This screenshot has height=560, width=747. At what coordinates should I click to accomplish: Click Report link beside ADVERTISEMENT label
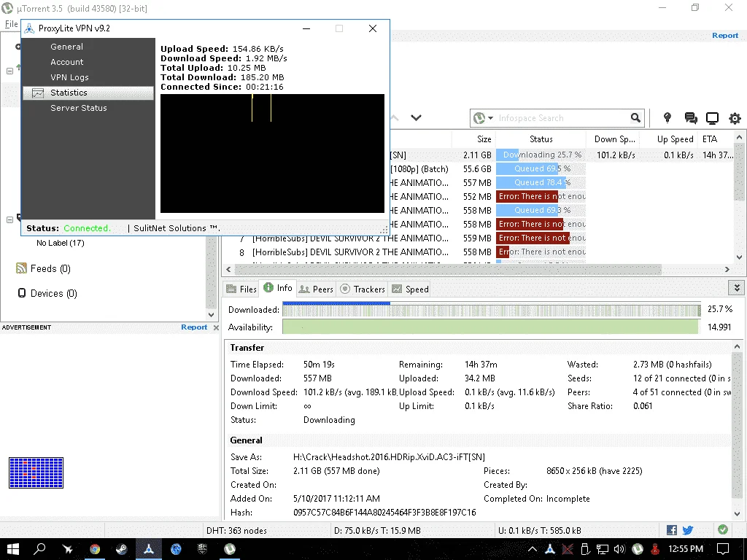(194, 327)
